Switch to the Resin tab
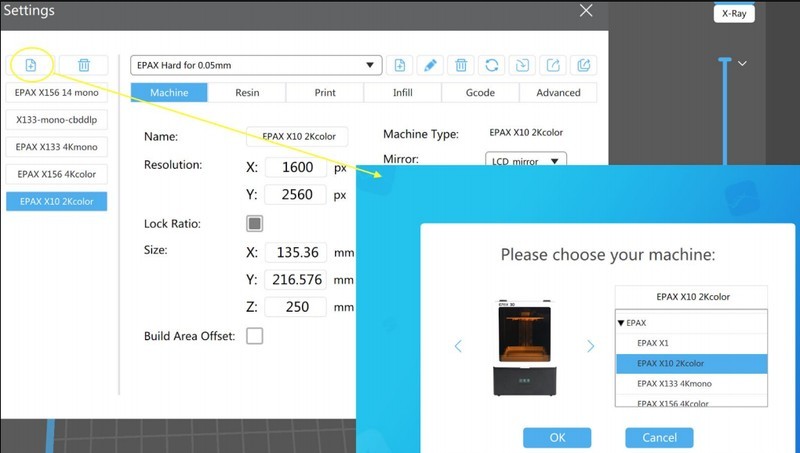The height and width of the screenshot is (453, 800). pos(247,92)
